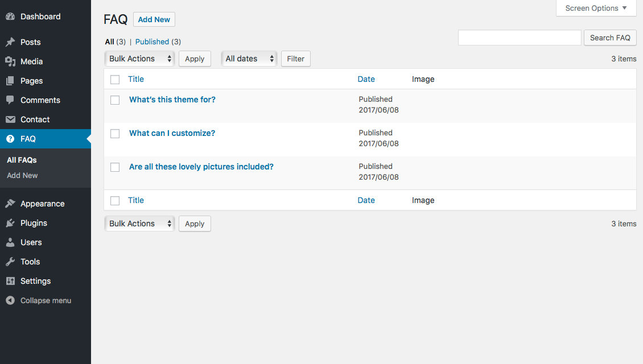Click the Appearance paintbrush icon
643x364 pixels.
10,204
